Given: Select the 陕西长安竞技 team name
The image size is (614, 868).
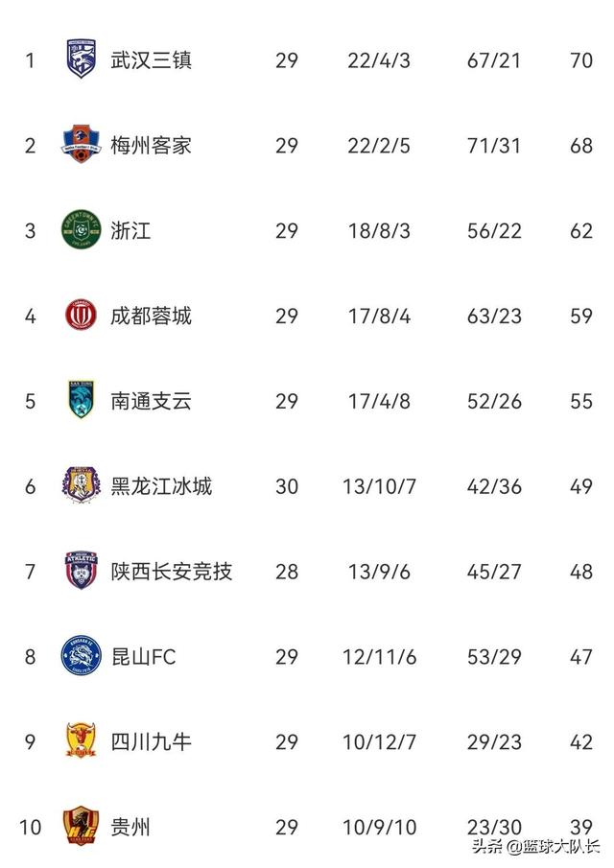Looking at the screenshot, I should (172, 572).
